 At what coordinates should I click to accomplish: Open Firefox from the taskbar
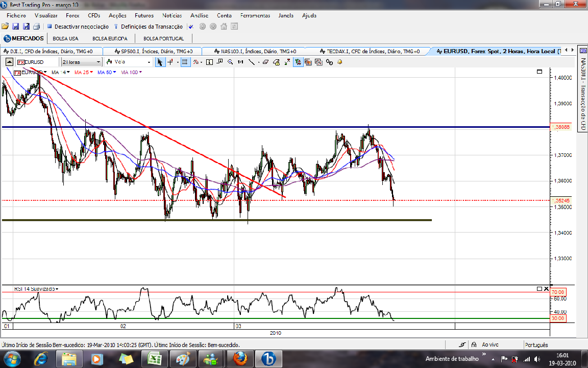(240, 359)
